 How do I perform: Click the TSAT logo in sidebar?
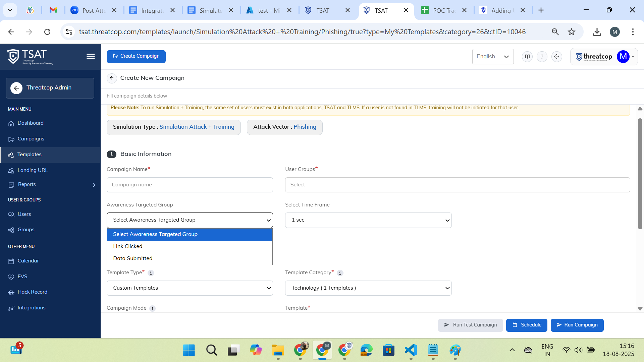(x=30, y=56)
